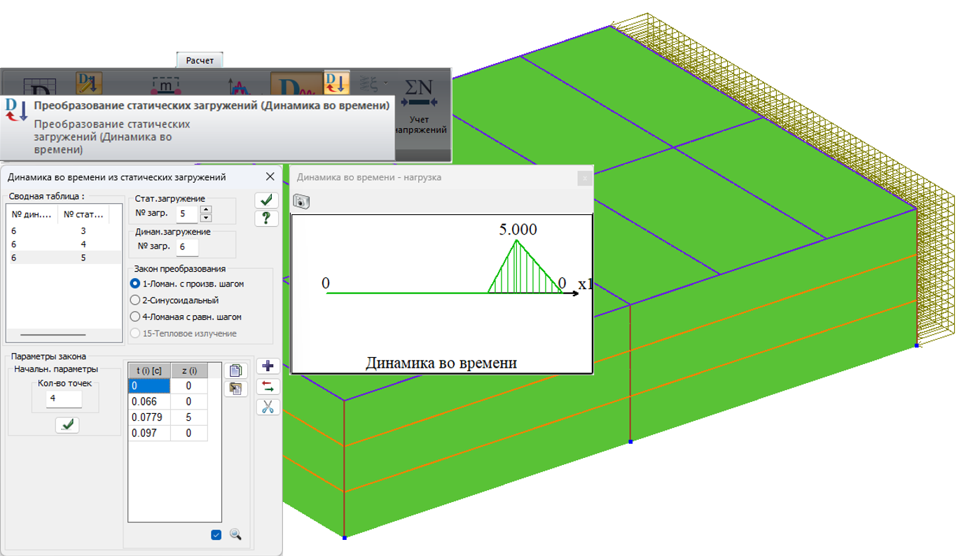Decrease static load number with down arrow
The image size is (980, 556).
coord(206,218)
